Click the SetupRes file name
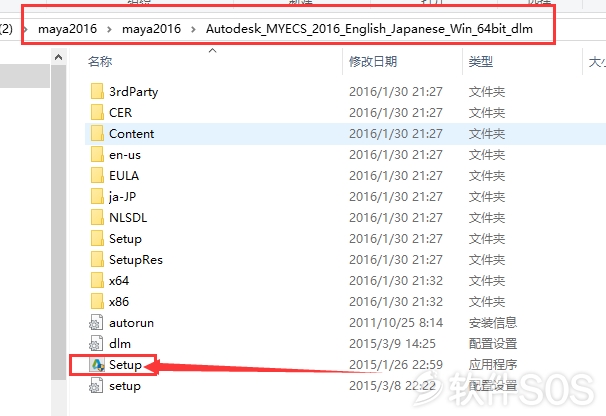606x416 pixels. [x=136, y=259]
